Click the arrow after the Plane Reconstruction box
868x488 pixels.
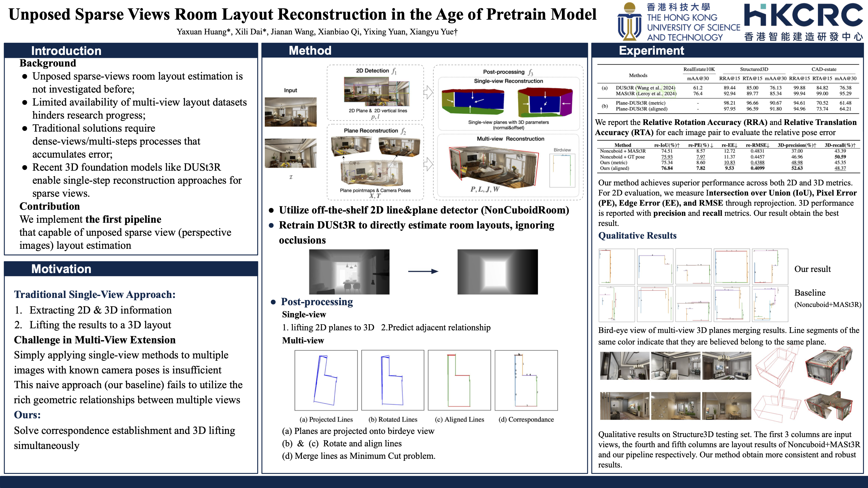(x=428, y=164)
